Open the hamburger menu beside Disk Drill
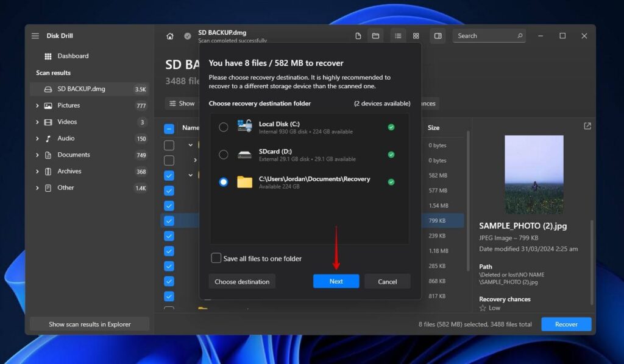The image size is (624, 364). 35,35
